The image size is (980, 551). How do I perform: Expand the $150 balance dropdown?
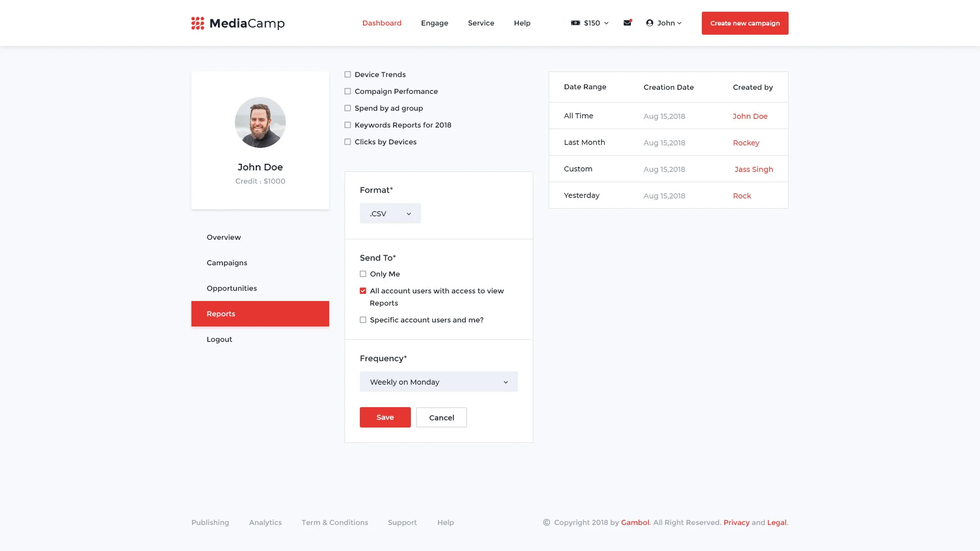click(606, 23)
